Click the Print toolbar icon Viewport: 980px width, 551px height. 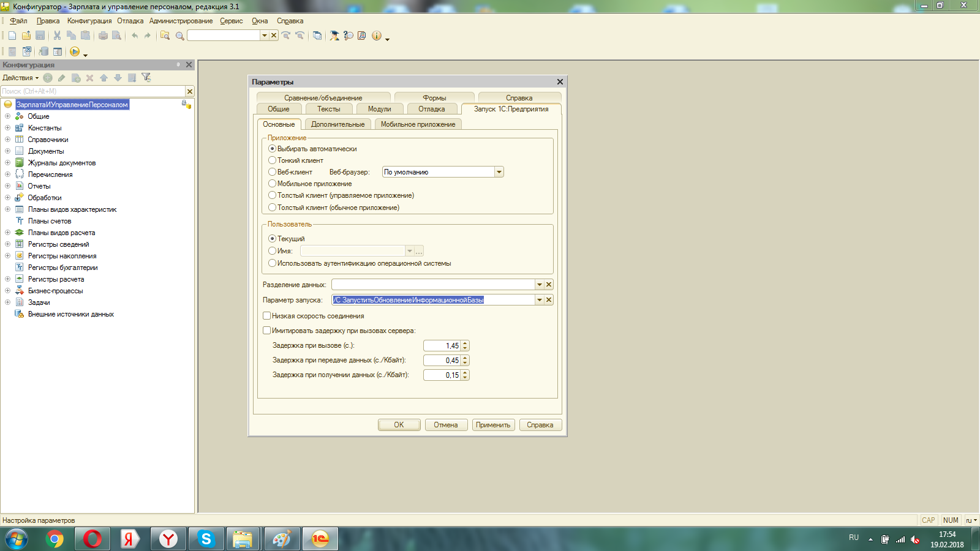point(103,36)
